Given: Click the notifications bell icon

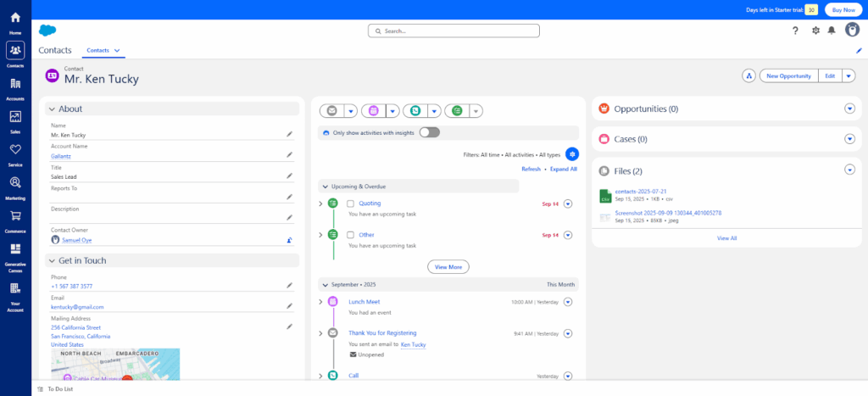Looking at the screenshot, I should tap(832, 31).
